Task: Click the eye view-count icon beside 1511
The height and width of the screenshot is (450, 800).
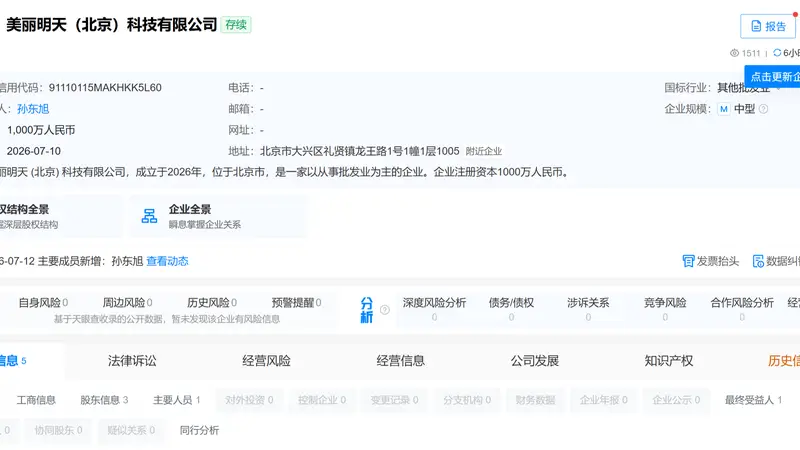Action: click(734, 53)
